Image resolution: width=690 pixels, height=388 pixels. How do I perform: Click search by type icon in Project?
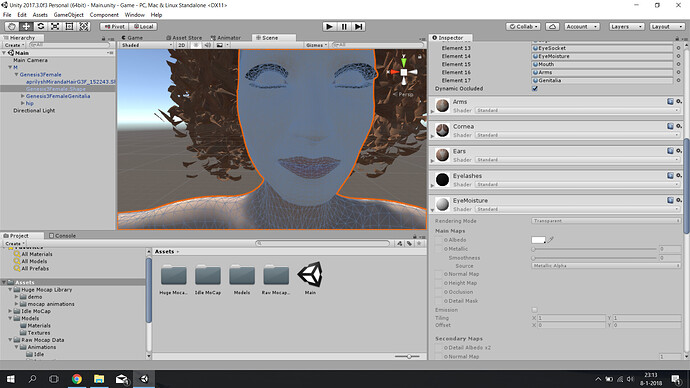click(400, 243)
